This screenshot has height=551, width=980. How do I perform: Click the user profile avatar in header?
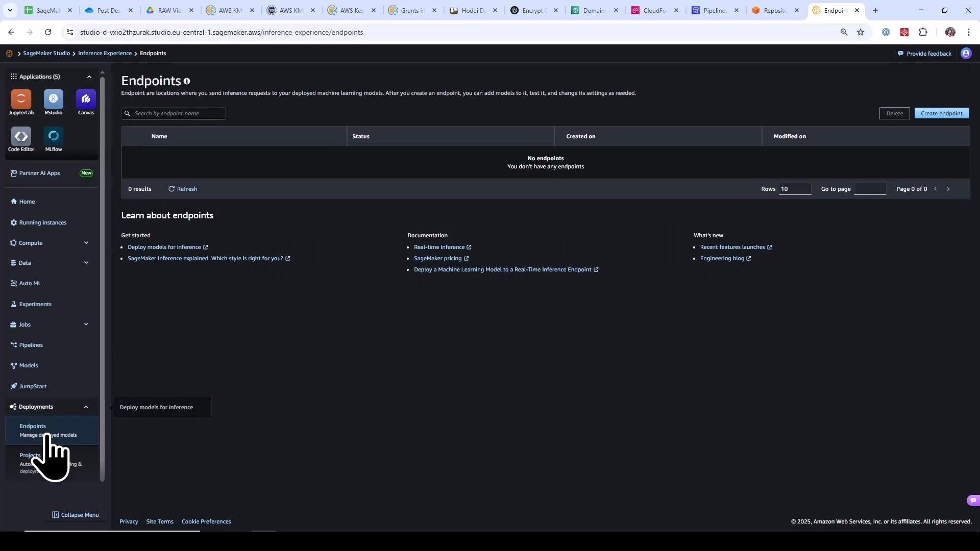pos(966,54)
